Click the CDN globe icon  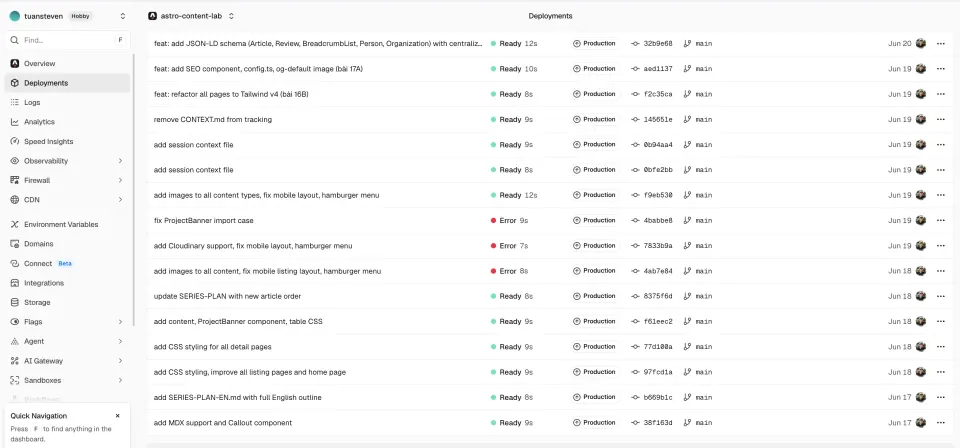pos(15,200)
